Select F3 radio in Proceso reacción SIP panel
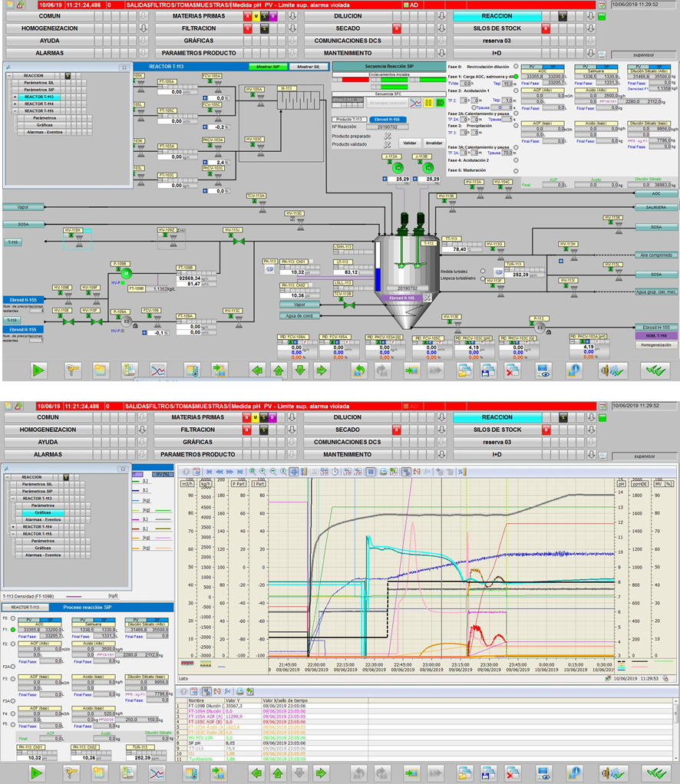680x784 pixels. (13, 678)
